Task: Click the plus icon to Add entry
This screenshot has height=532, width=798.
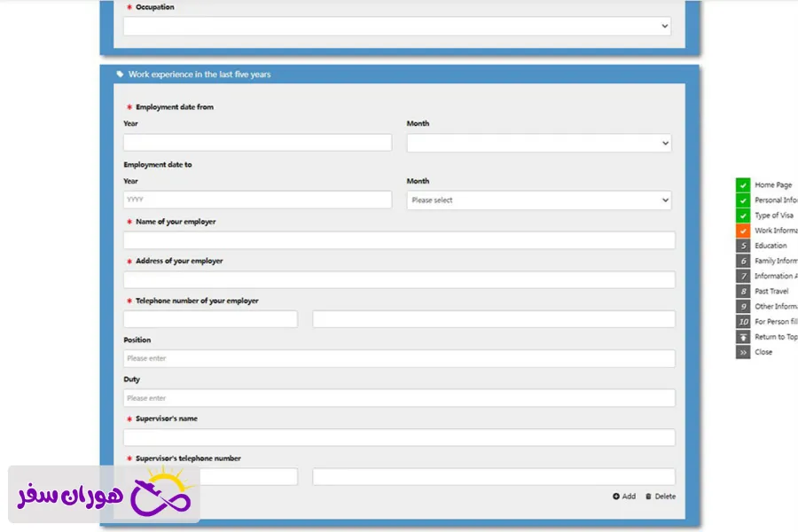Action: pyautogui.click(x=616, y=497)
